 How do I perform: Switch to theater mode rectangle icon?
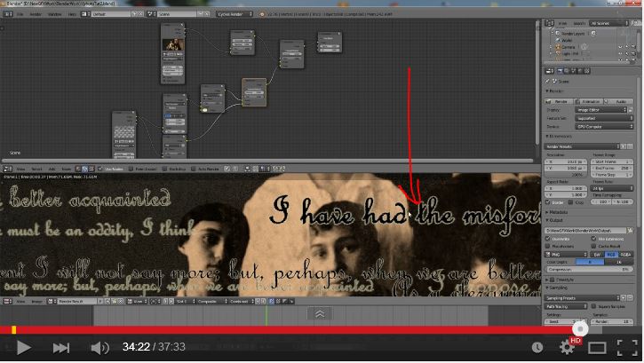pos(597,348)
